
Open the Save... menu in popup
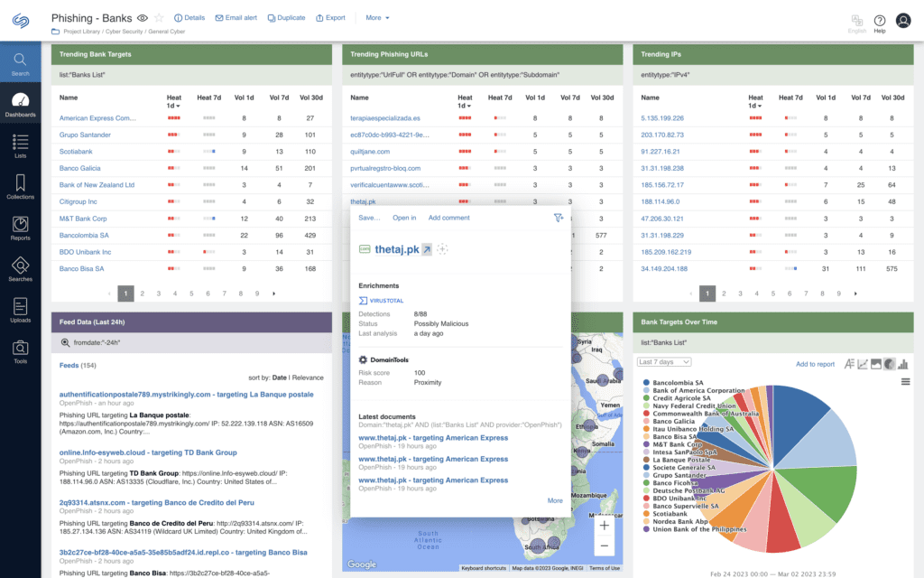pos(369,218)
